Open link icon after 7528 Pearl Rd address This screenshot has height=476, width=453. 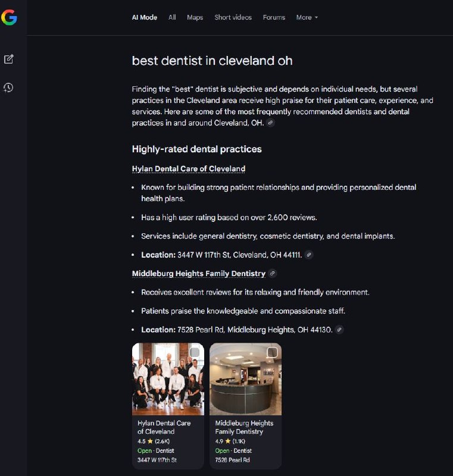click(339, 330)
